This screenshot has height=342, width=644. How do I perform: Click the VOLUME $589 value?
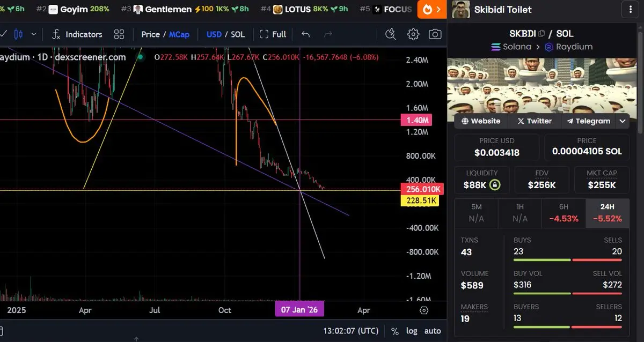[x=472, y=286]
